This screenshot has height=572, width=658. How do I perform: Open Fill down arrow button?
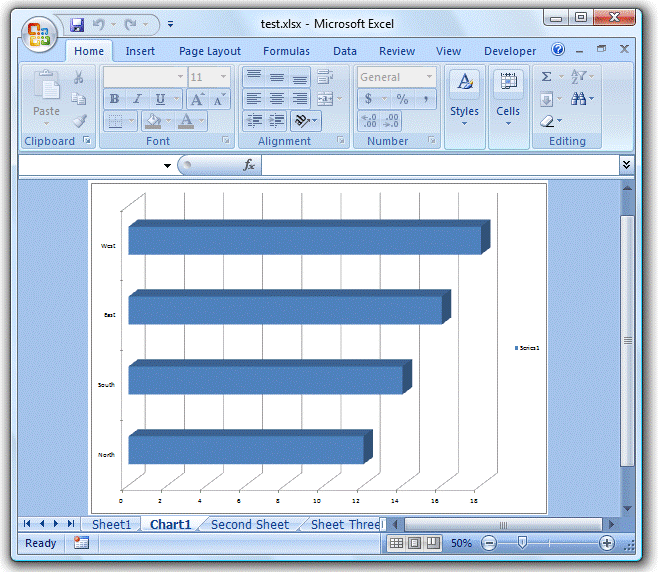click(x=546, y=99)
